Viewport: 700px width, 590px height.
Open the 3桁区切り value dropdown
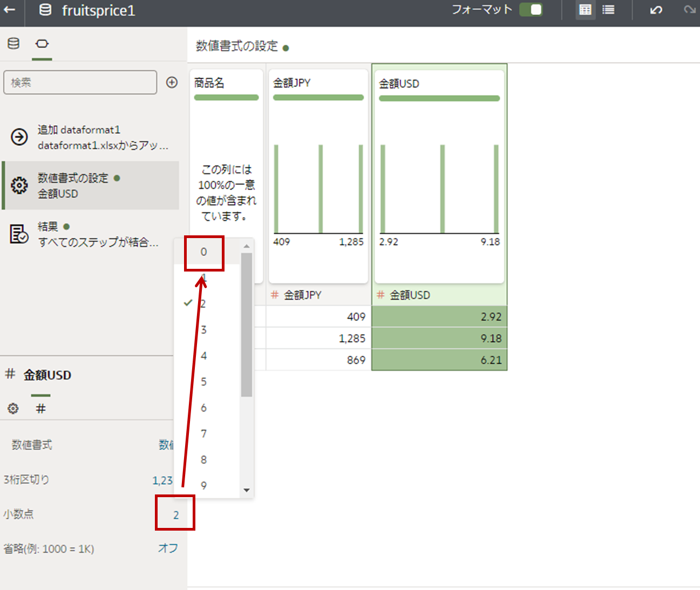point(162,480)
